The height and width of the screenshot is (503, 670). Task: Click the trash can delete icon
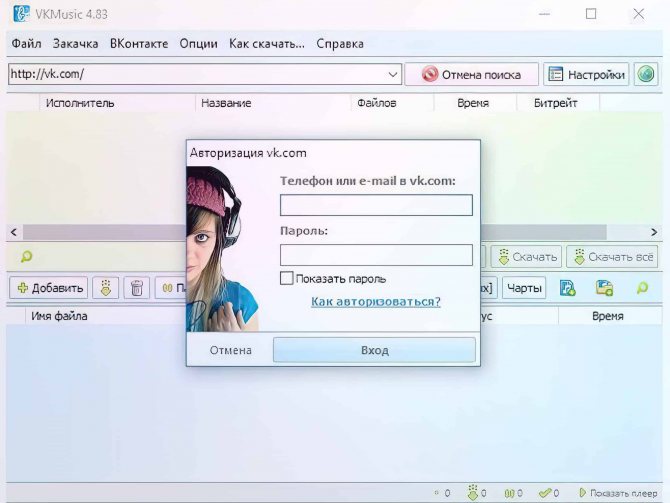[137, 288]
